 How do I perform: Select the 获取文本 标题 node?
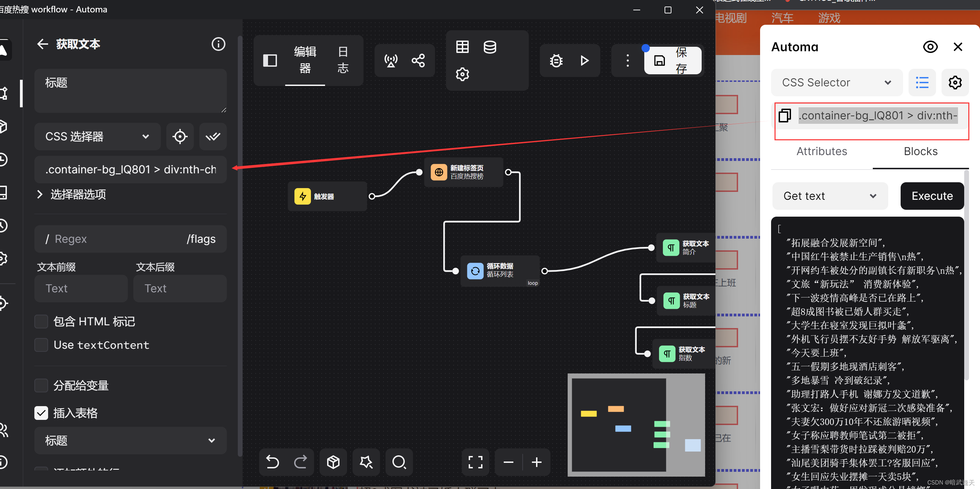(686, 301)
